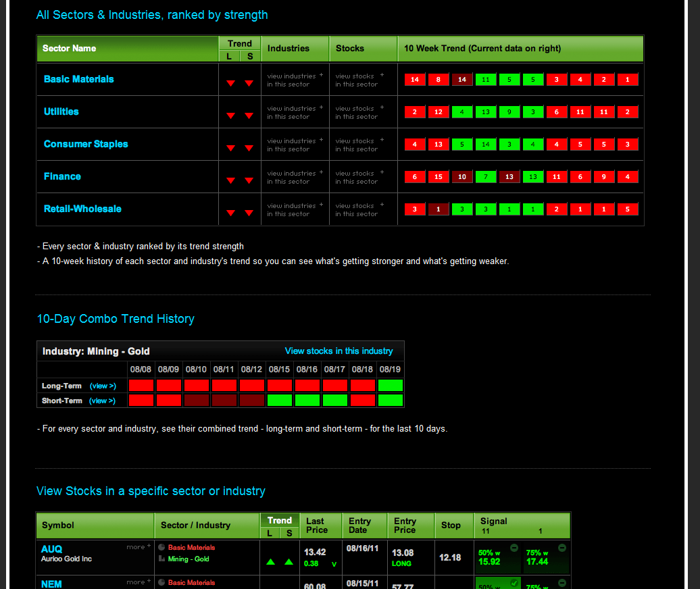Screen dimensions: 700x589
Task: Expand 'more +' for AUQ stock
Action: point(139,547)
